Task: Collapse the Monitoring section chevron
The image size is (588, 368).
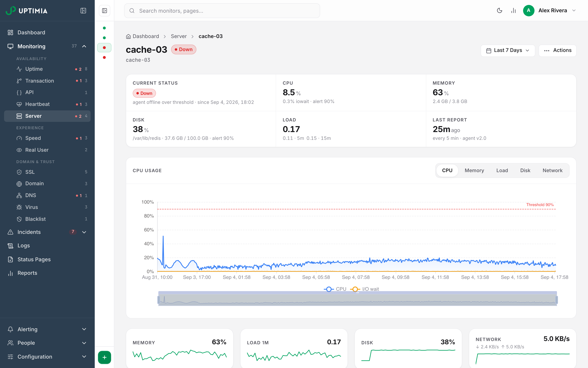Action: 84,46
